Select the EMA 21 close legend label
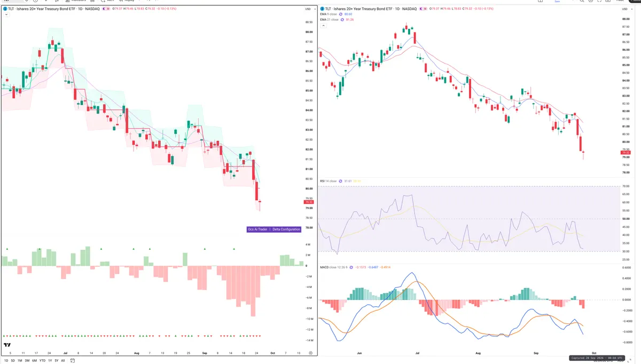 pos(329,20)
